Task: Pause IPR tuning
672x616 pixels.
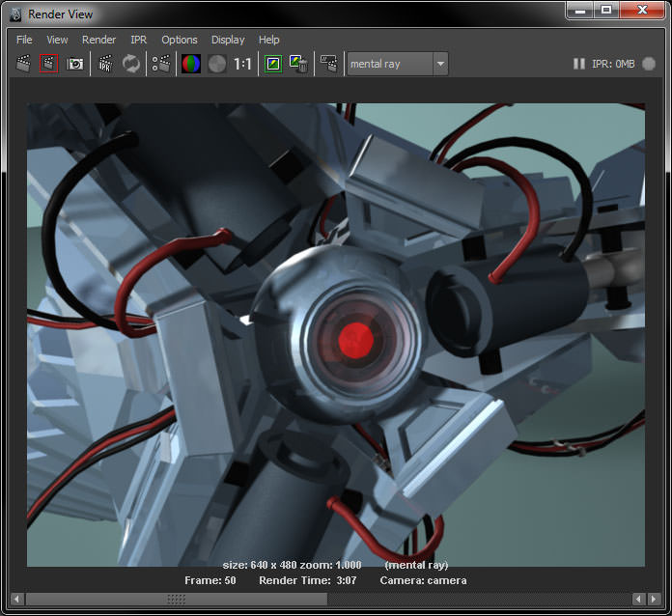Action: 579,64
